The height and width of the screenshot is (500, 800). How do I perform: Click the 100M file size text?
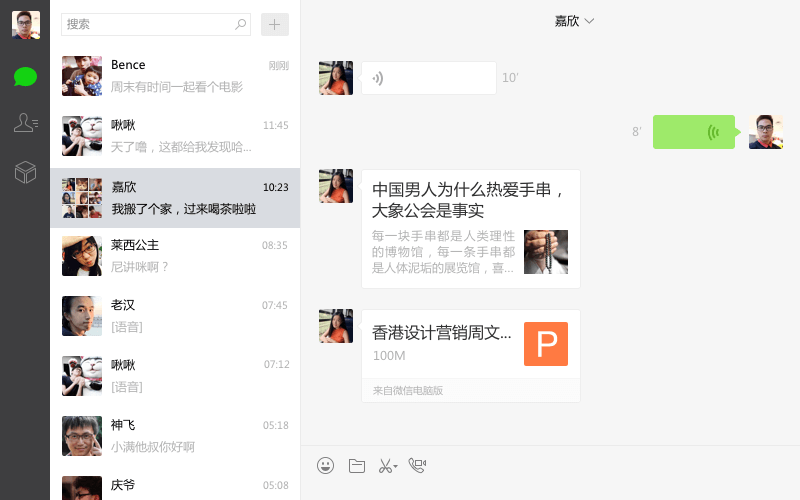point(389,356)
